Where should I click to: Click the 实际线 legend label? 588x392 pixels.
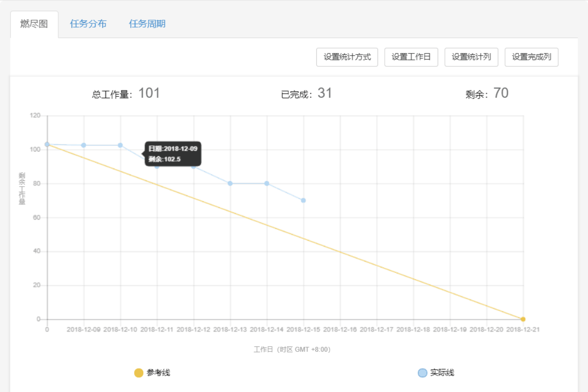[x=442, y=373]
